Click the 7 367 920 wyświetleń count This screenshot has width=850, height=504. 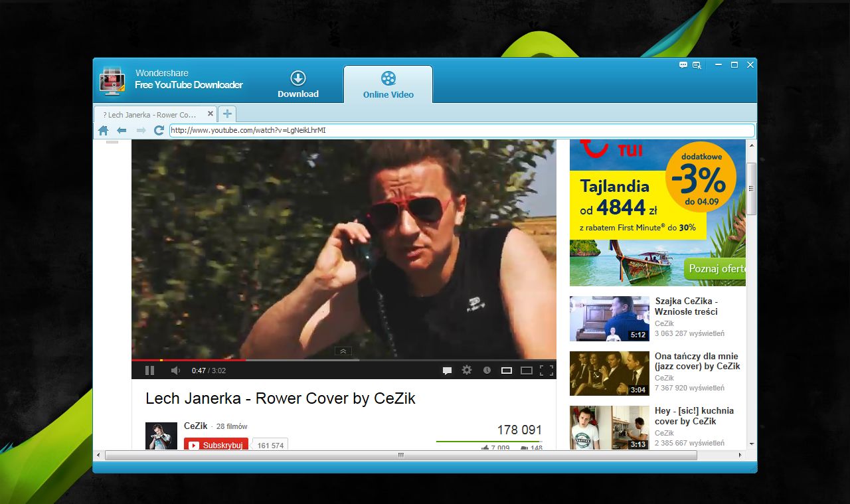point(689,388)
